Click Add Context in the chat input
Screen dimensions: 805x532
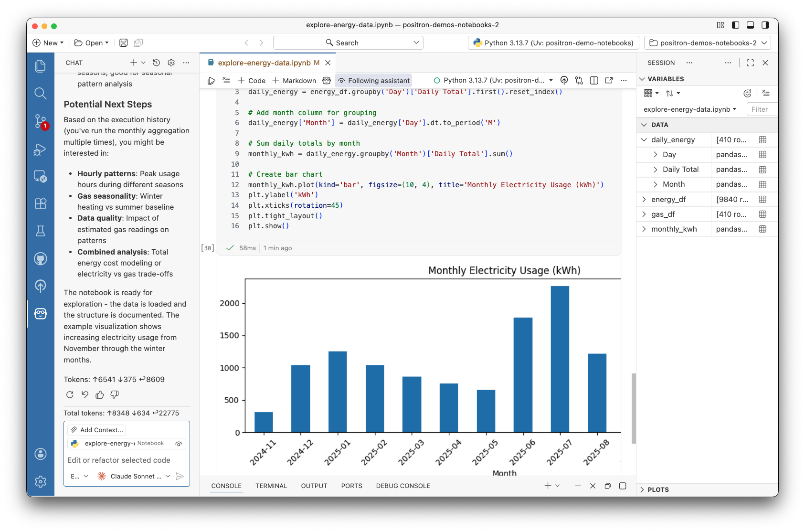tap(96, 430)
